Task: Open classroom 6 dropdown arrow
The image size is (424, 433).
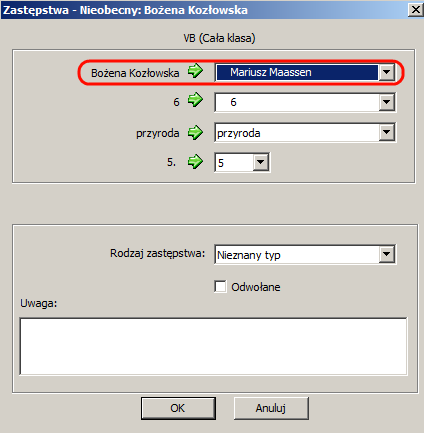Action: tap(386, 102)
